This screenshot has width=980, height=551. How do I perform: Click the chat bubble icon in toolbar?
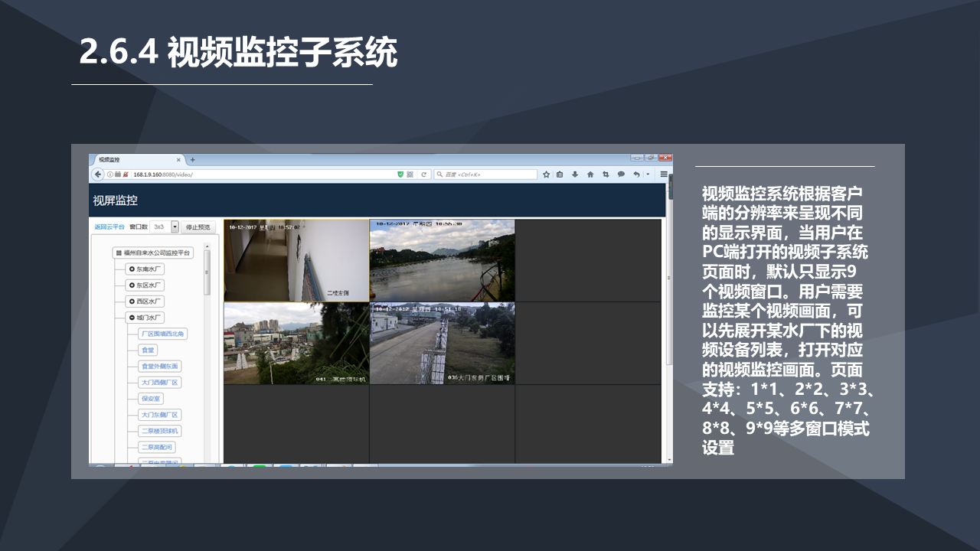621,174
